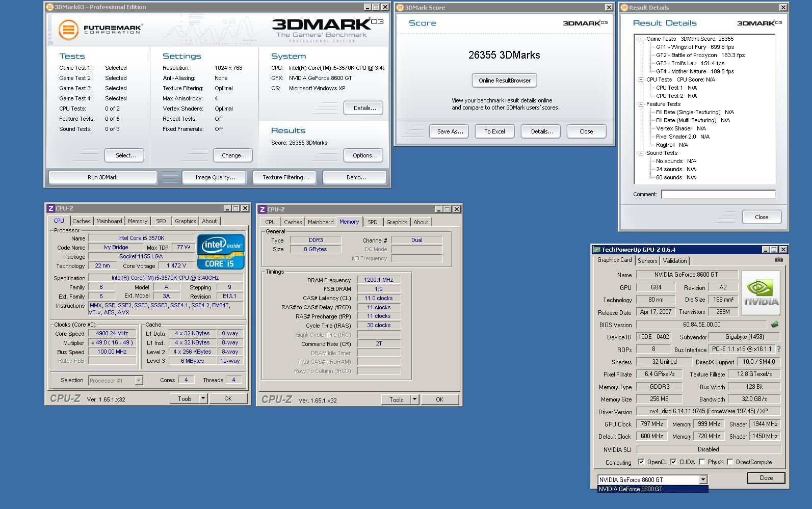The width and height of the screenshot is (812, 509).
Task: Click the GPU-Z screenshot camera icon
Action: pyautogui.click(x=778, y=260)
